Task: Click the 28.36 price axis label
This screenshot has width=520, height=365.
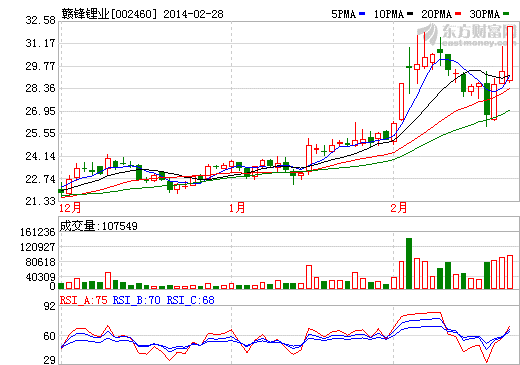Action: tap(40, 88)
